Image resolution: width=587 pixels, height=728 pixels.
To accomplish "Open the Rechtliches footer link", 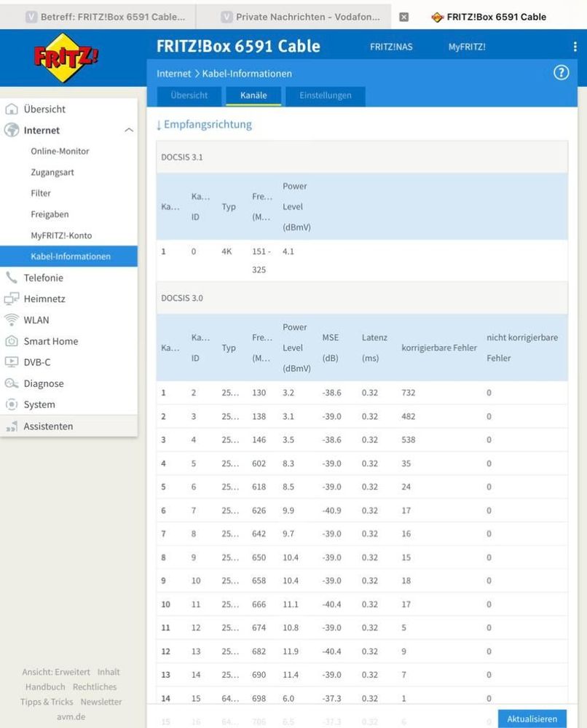I will click(95, 686).
